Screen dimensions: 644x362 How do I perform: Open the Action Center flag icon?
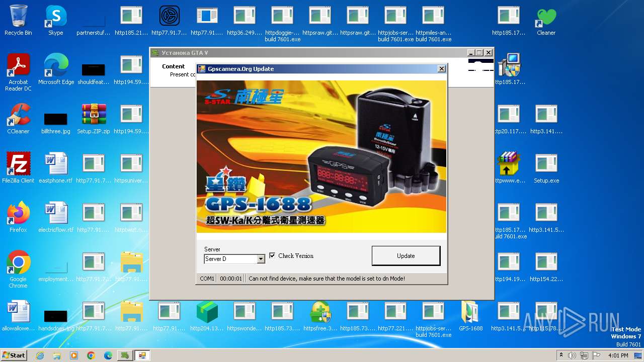point(596,355)
